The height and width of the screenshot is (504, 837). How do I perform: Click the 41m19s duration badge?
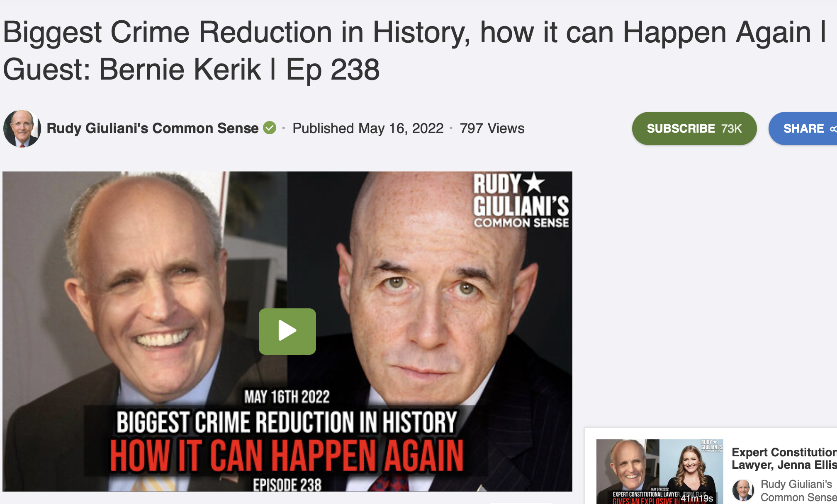point(697,498)
